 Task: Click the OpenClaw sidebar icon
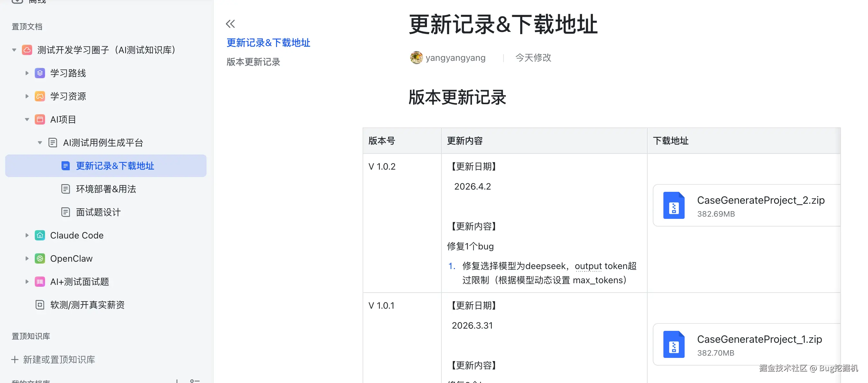[x=40, y=258]
